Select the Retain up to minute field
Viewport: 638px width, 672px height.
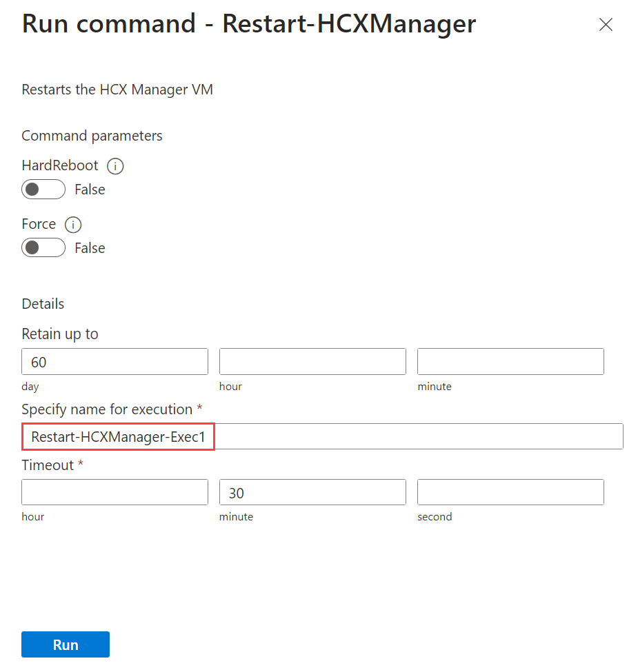(x=510, y=362)
